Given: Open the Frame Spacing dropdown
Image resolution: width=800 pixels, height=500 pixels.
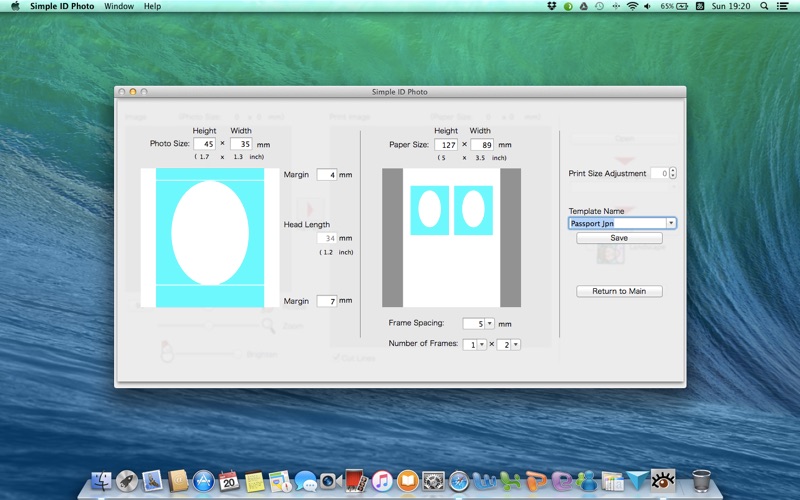Looking at the screenshot, I should 490,324.
